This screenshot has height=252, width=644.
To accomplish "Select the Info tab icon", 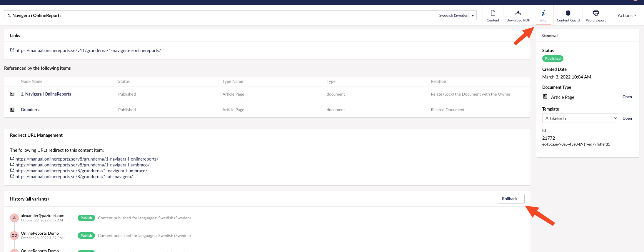I will 543,13.
